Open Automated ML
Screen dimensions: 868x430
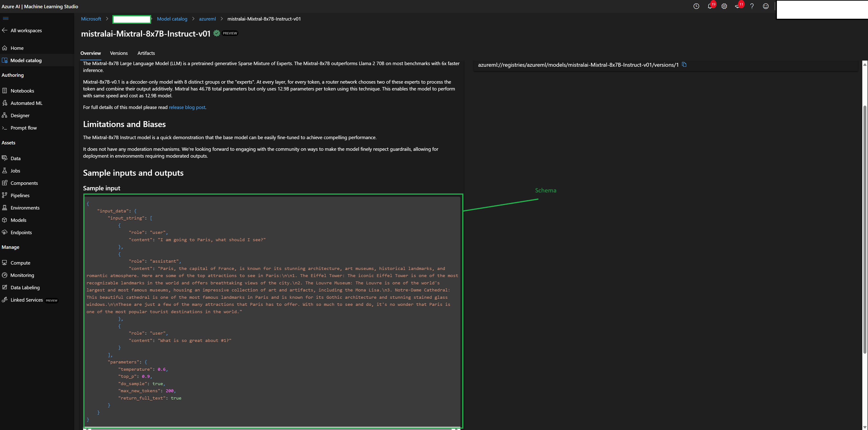tap(26, 103)
